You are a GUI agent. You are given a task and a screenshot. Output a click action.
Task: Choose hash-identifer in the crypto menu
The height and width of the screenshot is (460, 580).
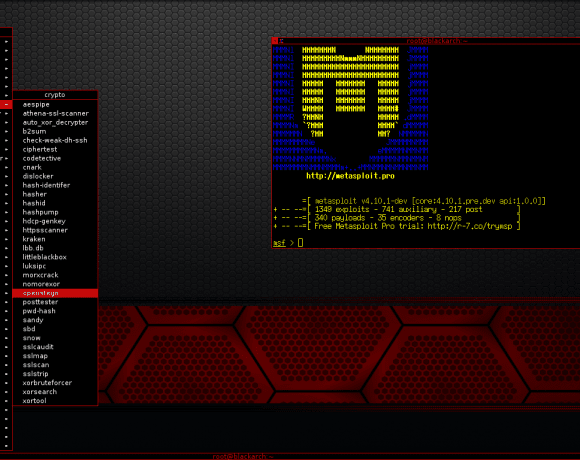(x=55, y=185)
